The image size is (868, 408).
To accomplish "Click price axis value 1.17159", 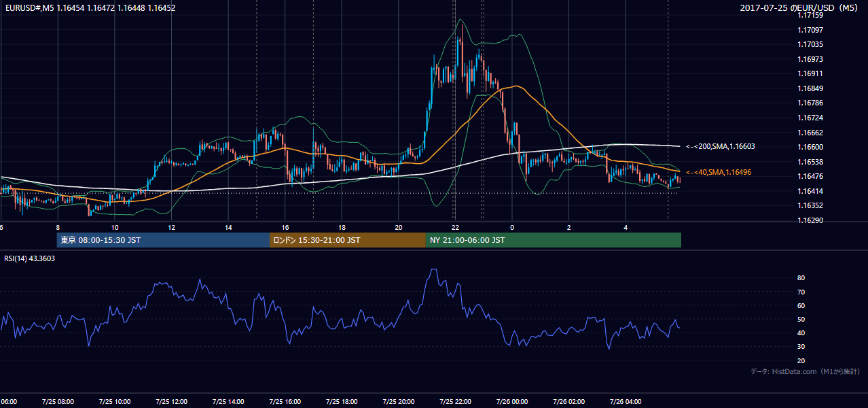I will [x=811, y=15].
